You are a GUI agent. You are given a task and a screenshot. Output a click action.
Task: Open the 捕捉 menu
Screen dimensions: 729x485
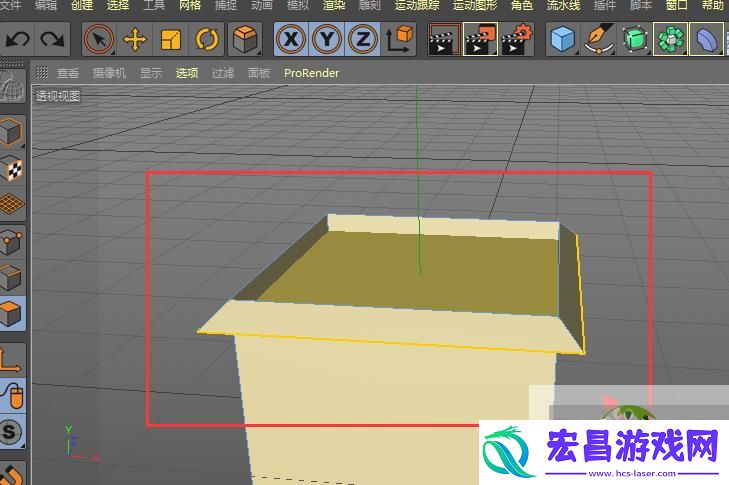[x=226, y=6]
